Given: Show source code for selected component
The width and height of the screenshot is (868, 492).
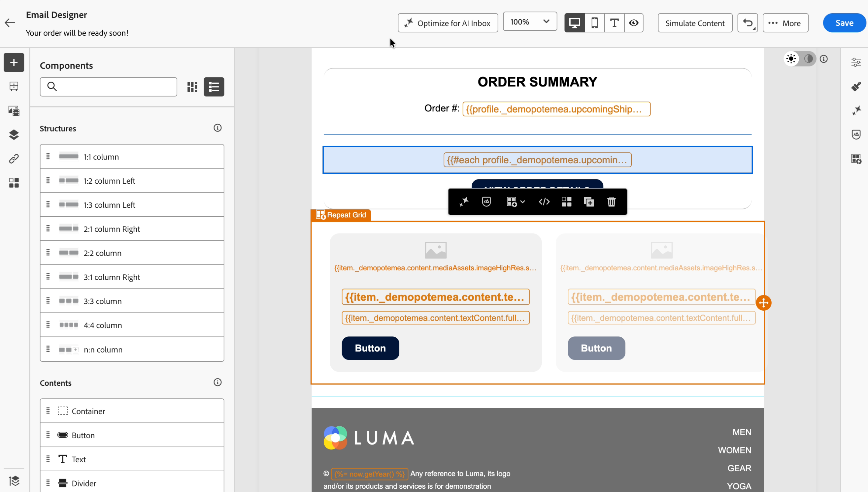Looking at the screenshot, I should [544, 202].
